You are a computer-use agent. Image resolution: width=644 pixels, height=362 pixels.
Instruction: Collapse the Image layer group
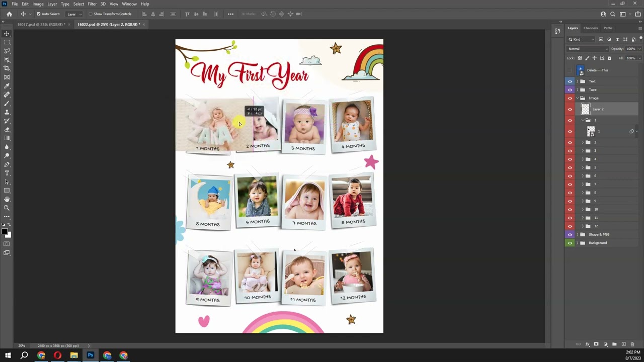click(577, 98)
